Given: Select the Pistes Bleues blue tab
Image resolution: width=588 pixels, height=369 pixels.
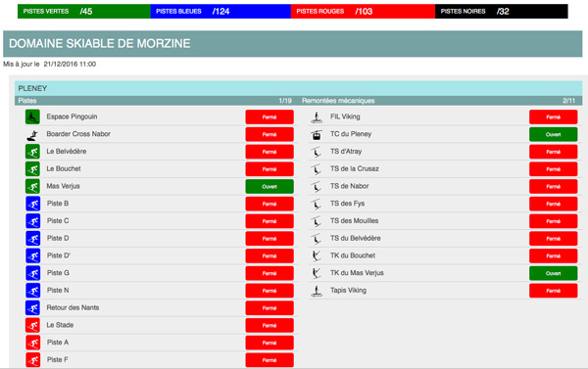Looking at the screenshot, I should point(220,11).
